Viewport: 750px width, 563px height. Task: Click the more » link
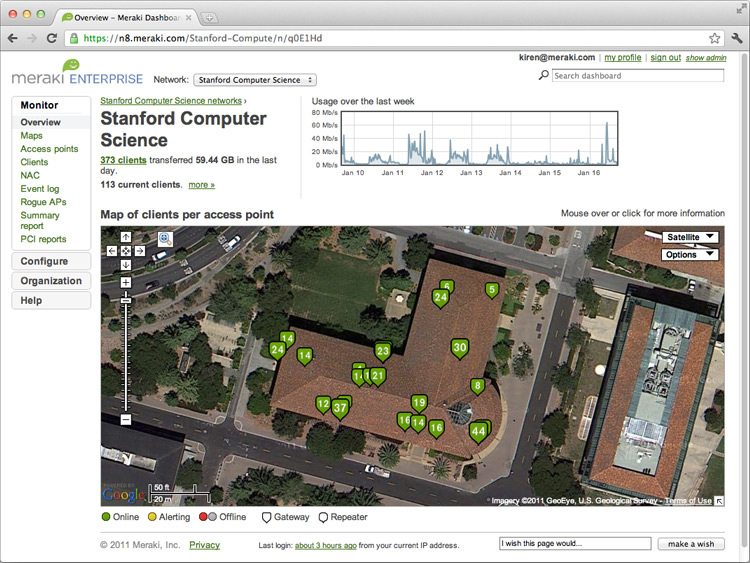202,185
